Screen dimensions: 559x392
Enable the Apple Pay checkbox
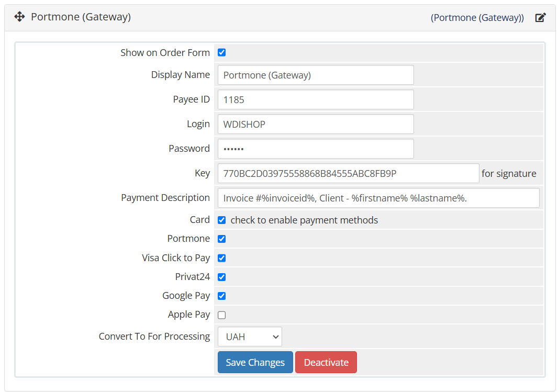click(222, 315)
